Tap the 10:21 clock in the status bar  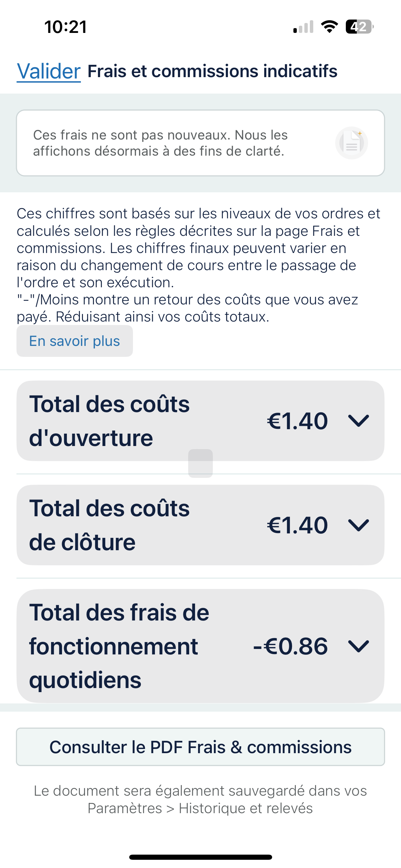tap(65, 27)
